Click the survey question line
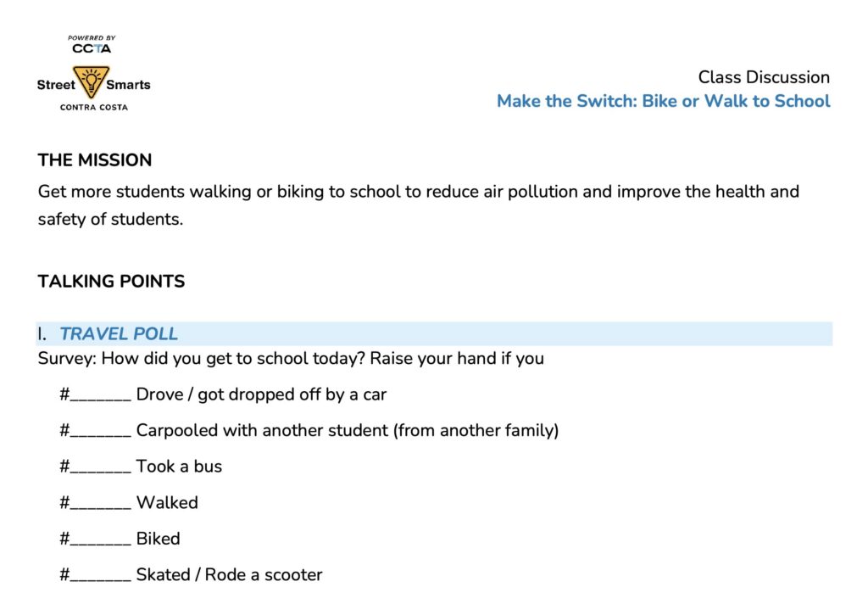Image resolution: width=868 pixels, height=604 pixels. [x=291, y=358]
